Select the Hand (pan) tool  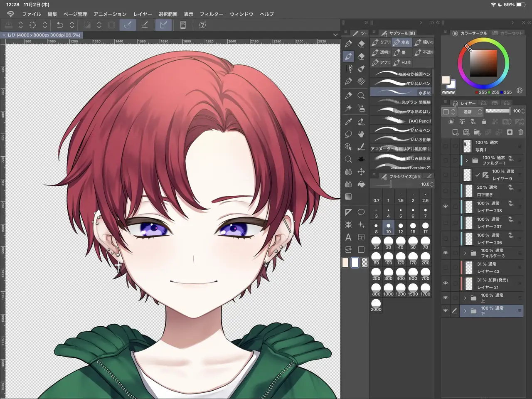click(361, 134)
